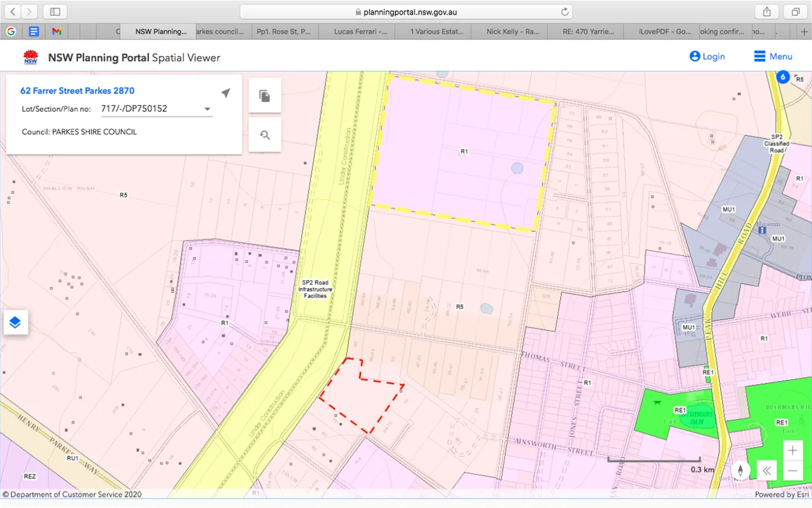812x508 pixels.
Task: Open 62 Farrer Street Parkes address link
Action: pyautogui.click(x=77, y=91)
